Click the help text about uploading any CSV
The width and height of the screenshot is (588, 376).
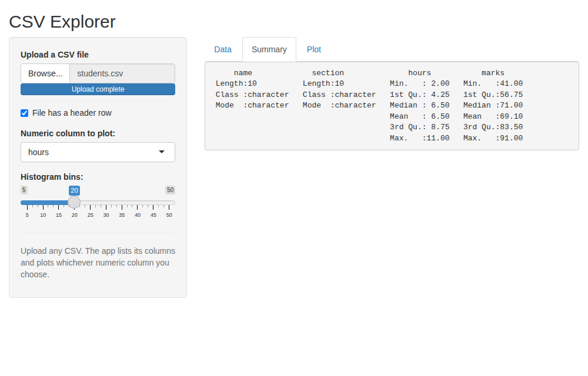98,263
